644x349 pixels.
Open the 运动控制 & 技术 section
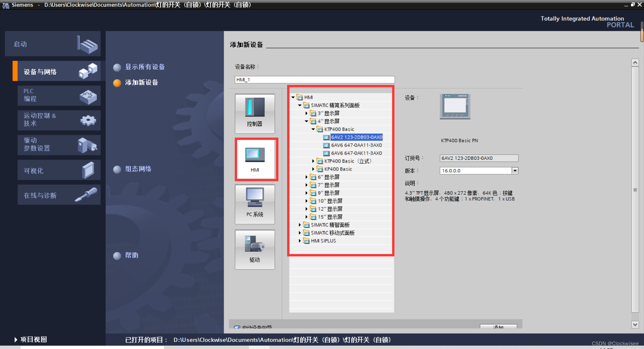59,120
